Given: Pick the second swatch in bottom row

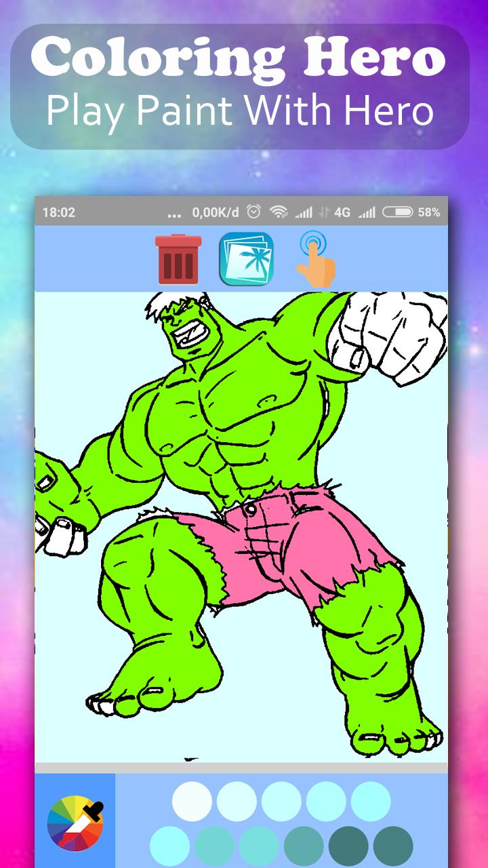Looking at the screenshot, I should pos(214,846).
